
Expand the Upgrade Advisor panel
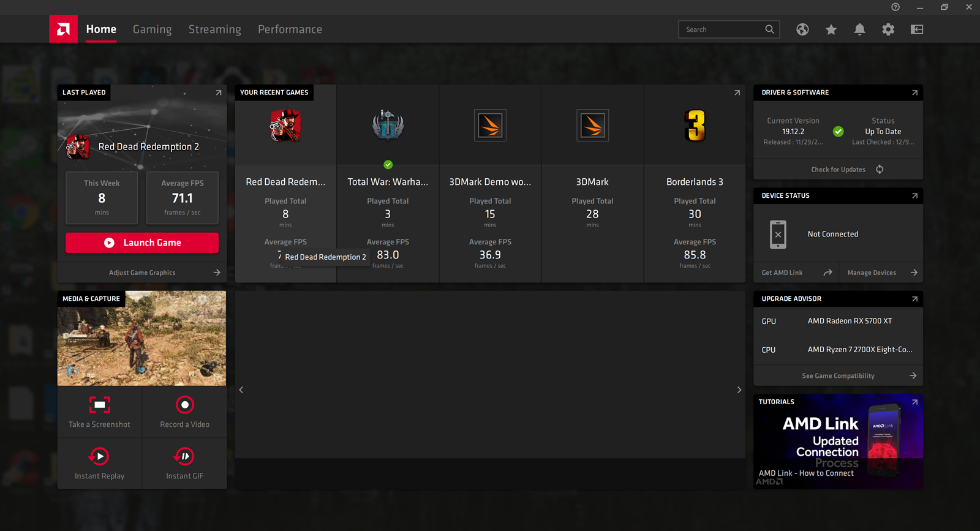tap(914, 299)
